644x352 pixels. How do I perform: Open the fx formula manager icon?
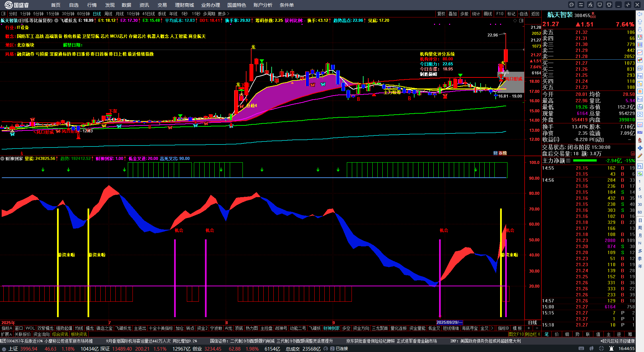[x=590, y=5]
